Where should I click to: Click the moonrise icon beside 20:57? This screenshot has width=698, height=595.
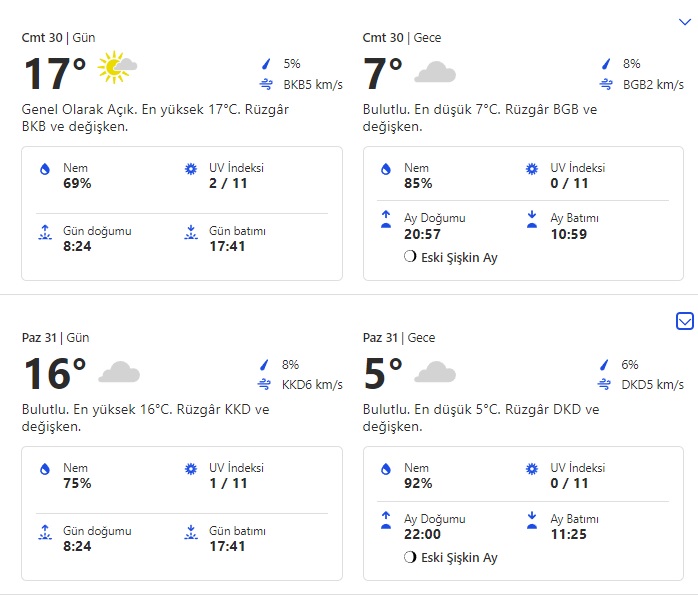click(x=386, y=218)
